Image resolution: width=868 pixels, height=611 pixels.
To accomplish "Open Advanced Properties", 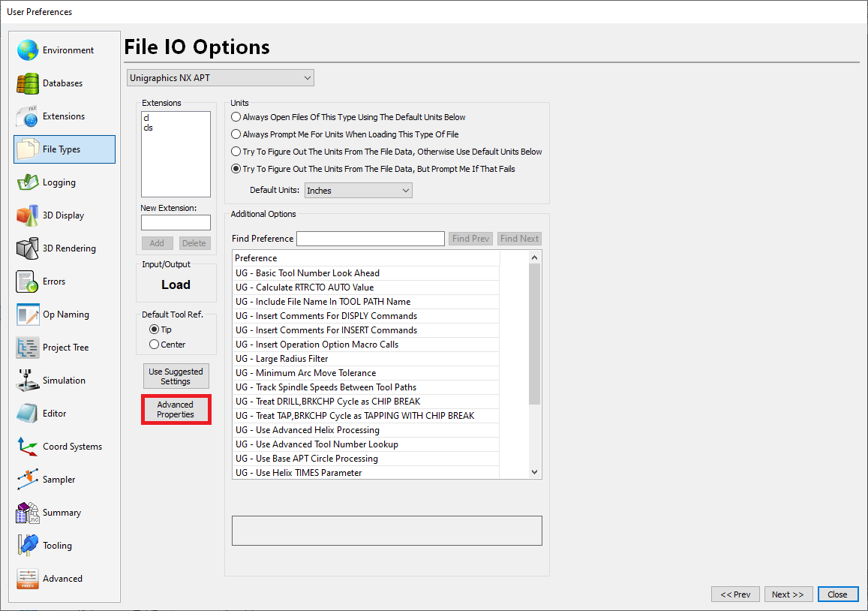I will tap(176, 409).
